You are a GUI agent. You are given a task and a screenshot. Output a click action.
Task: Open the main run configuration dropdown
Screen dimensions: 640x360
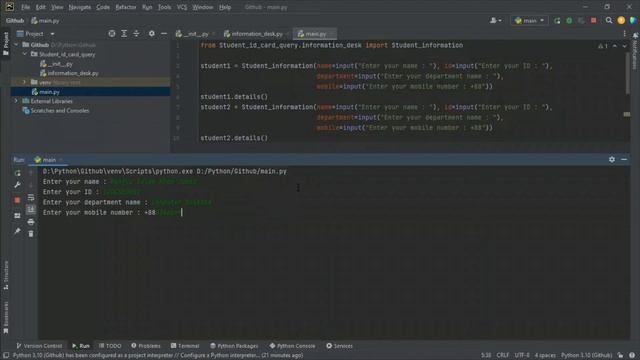coord(529,20)
